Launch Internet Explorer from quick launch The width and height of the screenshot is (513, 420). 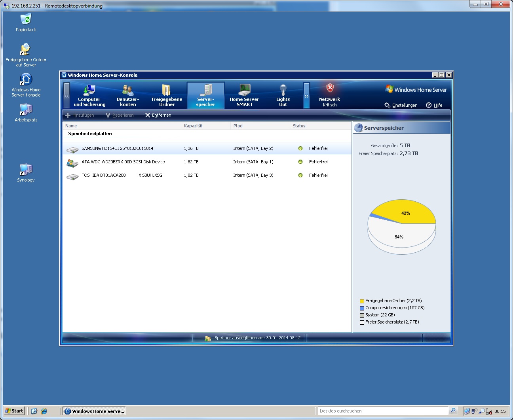click(44, 411)
